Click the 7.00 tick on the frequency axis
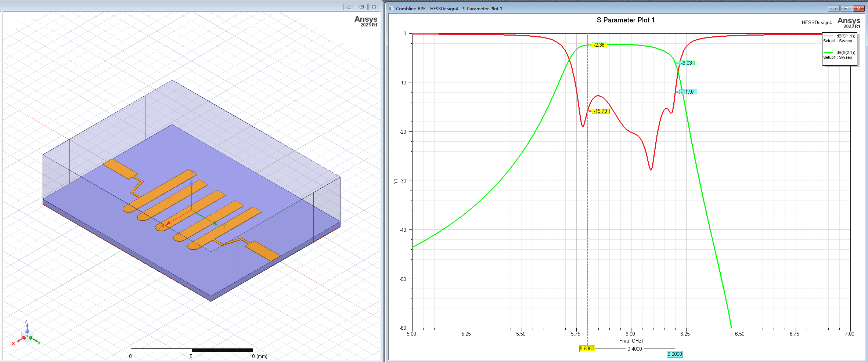868x362 pixels. coord(849,334)
